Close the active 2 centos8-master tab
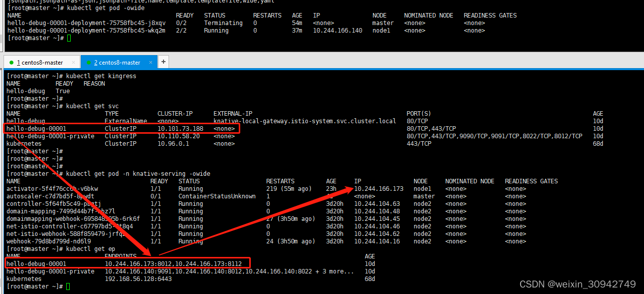Screen dimensions: 644x294 [x=150, y=62]
